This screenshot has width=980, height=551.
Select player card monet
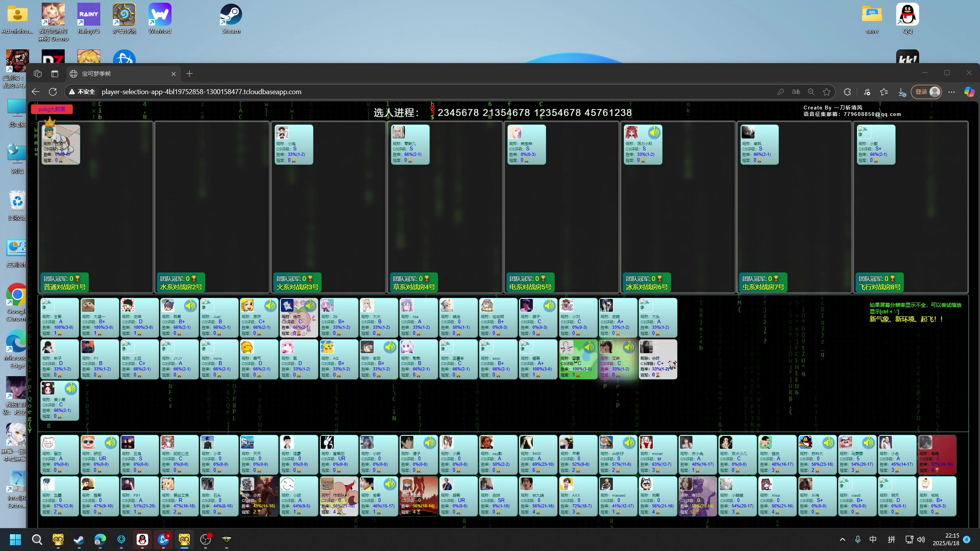click(658, 455)
